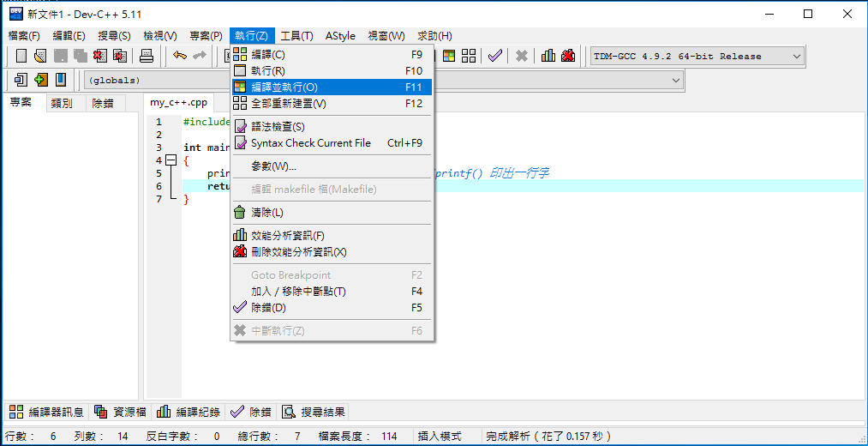Choose 語法檢查(S) menu entry
The image size is (868, 446).
tap(332, 127)
